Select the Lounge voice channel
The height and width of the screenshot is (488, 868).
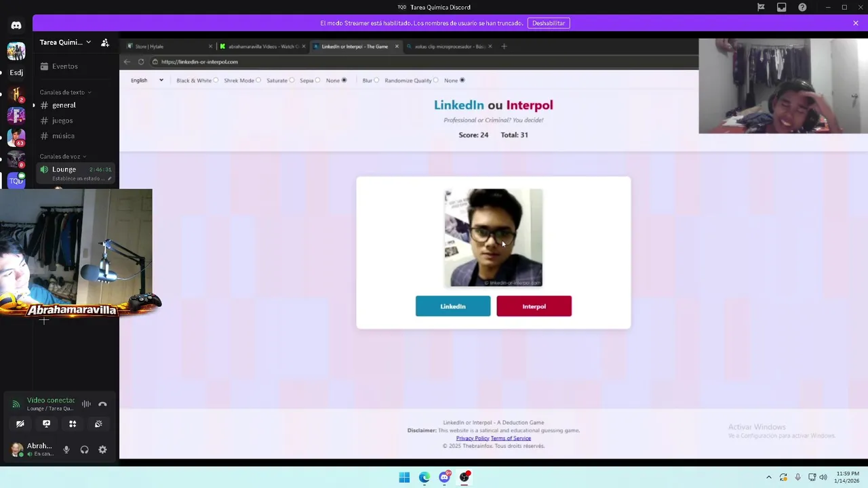click(76, 173)
